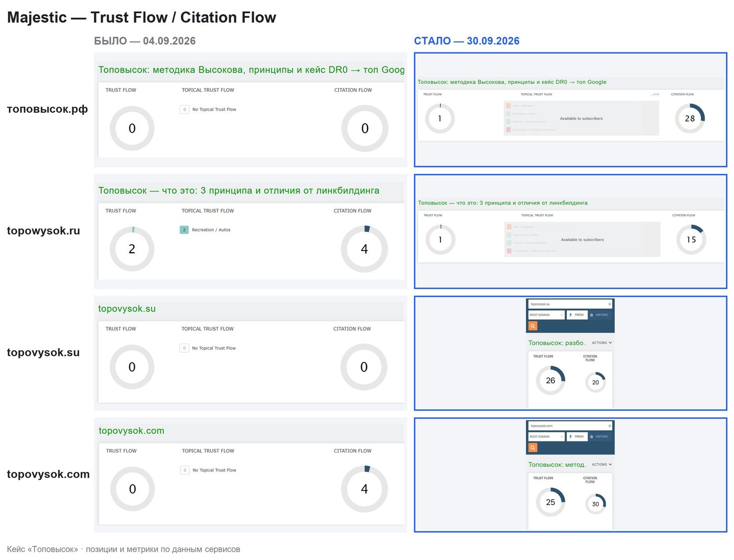Focus the search field containing topovysok.com

(x=570, y=426)
